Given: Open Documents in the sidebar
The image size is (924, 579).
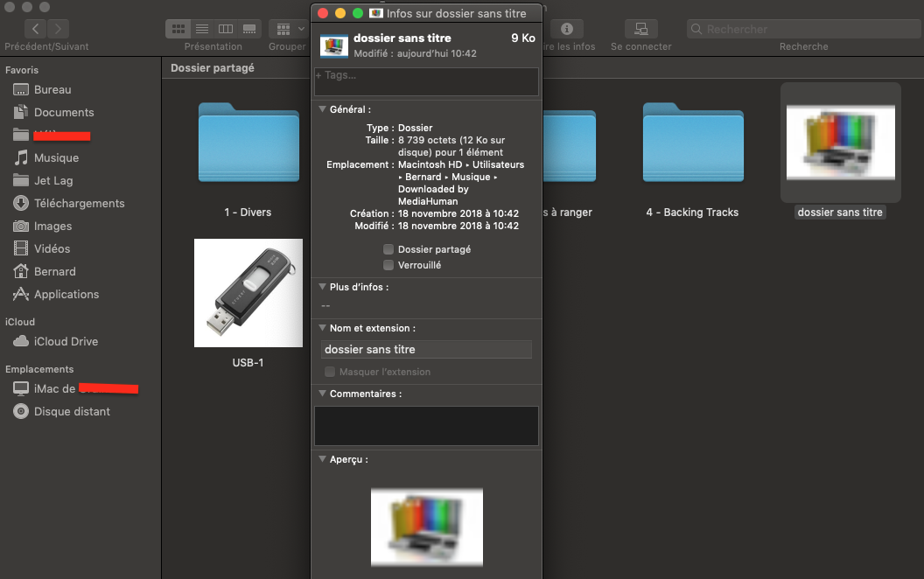Looking at the screenshot, I should click(x=53, y=113).
